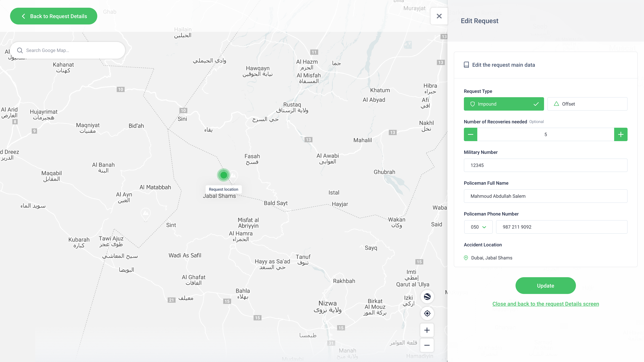The height and width of the screenshot is (362, 644).
Task: Click the Jabal Shams map label
Action: [219, 196]
